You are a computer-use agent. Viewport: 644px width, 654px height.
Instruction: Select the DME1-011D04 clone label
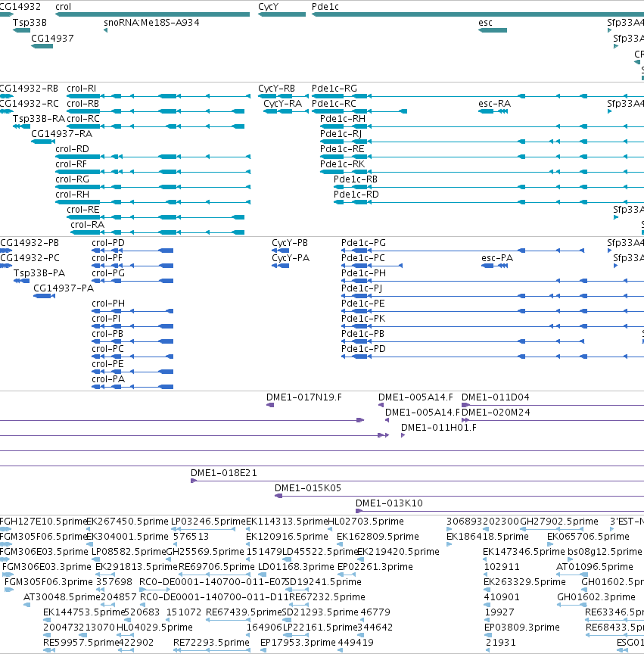495,397
